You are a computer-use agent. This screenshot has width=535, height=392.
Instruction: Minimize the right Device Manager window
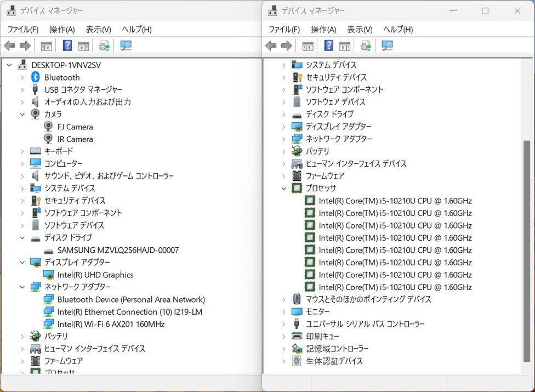click(x=453, y=11)
